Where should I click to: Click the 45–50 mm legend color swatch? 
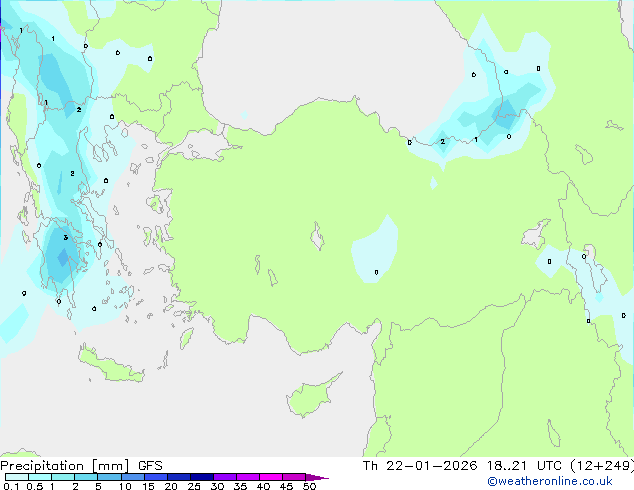[x=294, y=477]
